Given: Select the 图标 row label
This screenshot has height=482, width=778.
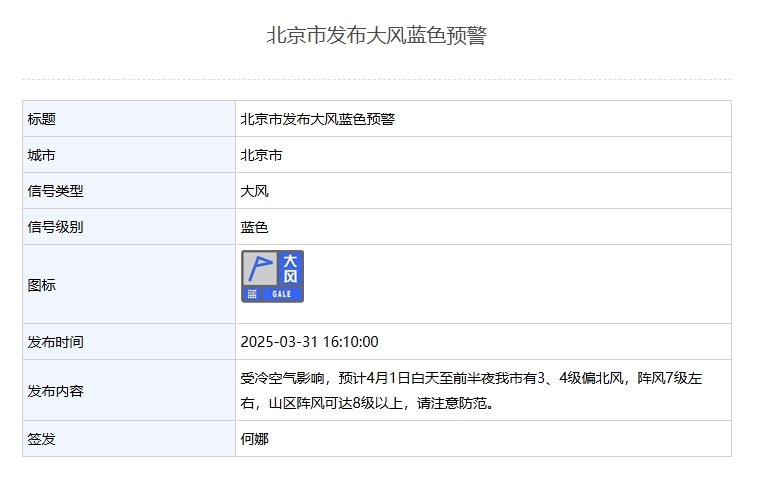Looking at the screenshot, I should pyautogui.click(x=42, y=285).
